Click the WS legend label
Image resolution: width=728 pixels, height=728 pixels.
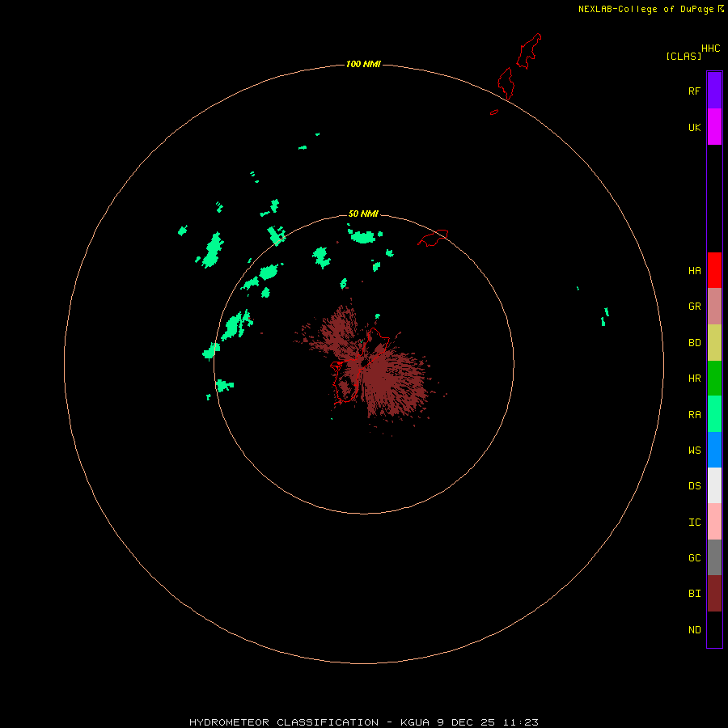point(694,451)
